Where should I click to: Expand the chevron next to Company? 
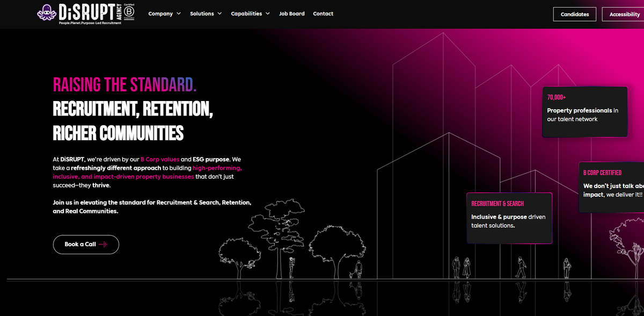click(179, 14)
